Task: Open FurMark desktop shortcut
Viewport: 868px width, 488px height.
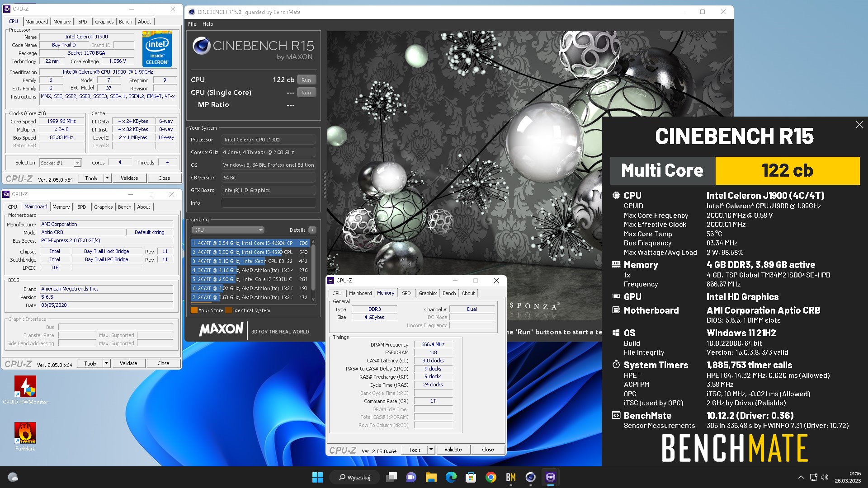Action: click(25, 436)
